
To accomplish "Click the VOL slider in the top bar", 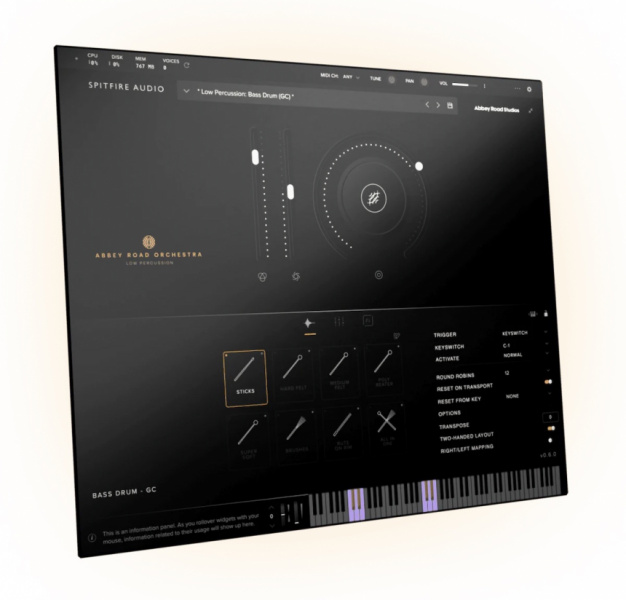I will click(465, 85).
